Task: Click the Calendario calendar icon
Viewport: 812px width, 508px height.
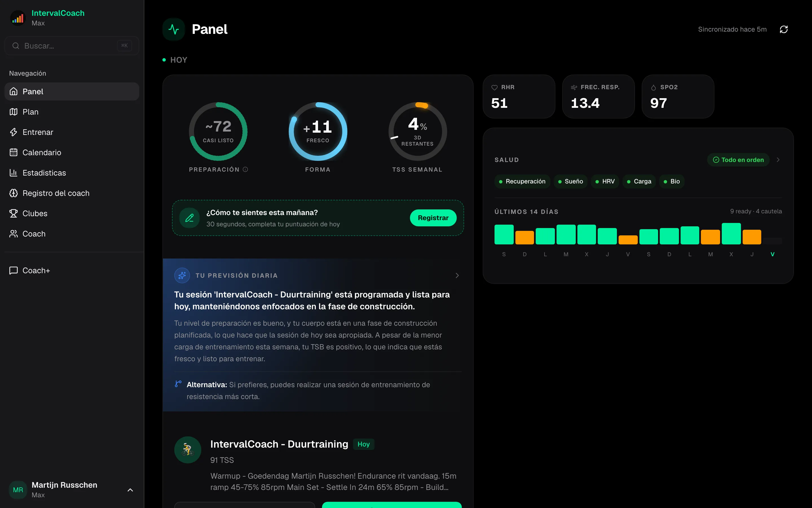Action: coord(14,152)
